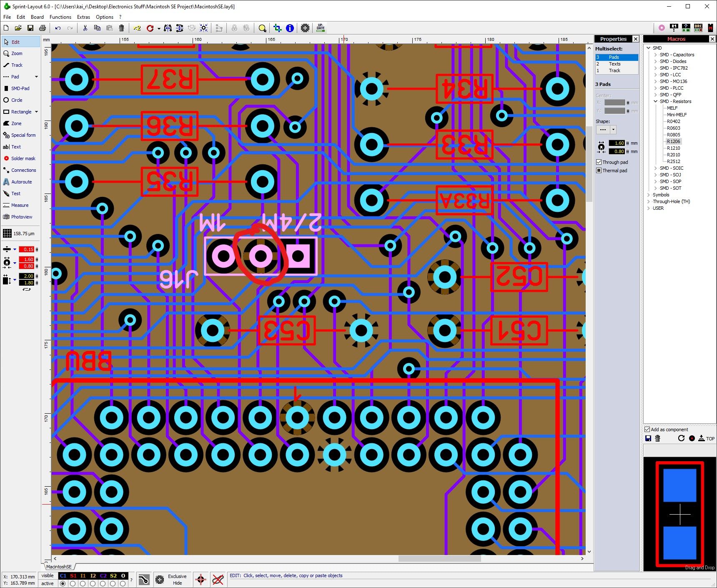Click the red rotate icon in toolbar
The image size is (717, 588).
pos(150,28)
